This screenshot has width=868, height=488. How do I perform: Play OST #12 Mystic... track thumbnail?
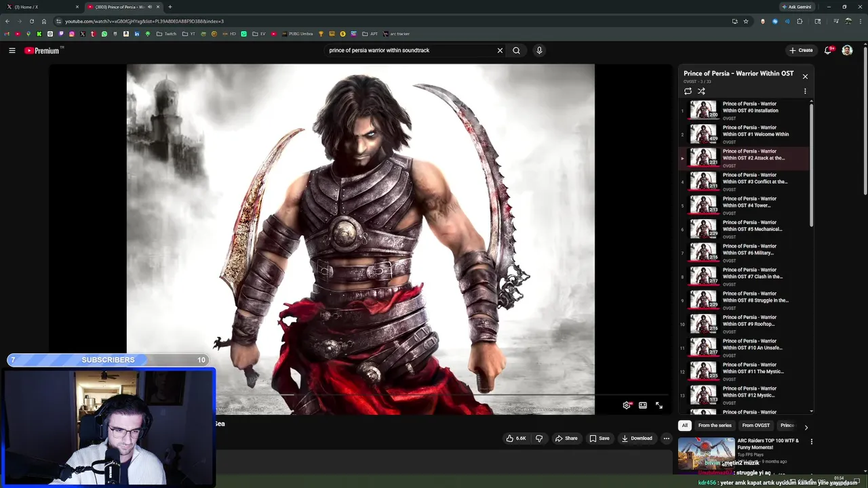pos(703,394)
